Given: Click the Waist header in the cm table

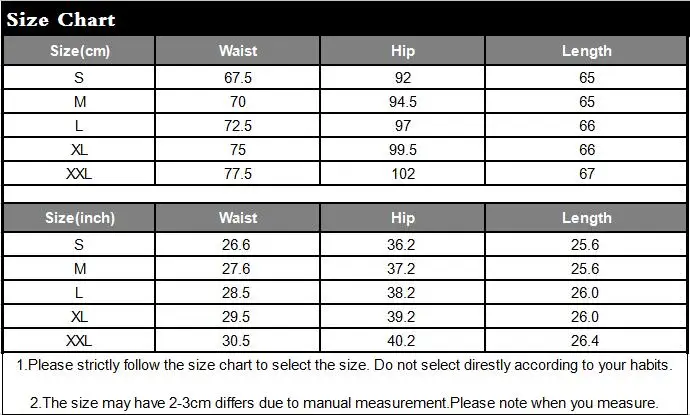Looking at the screenshot, I should 238,51.
